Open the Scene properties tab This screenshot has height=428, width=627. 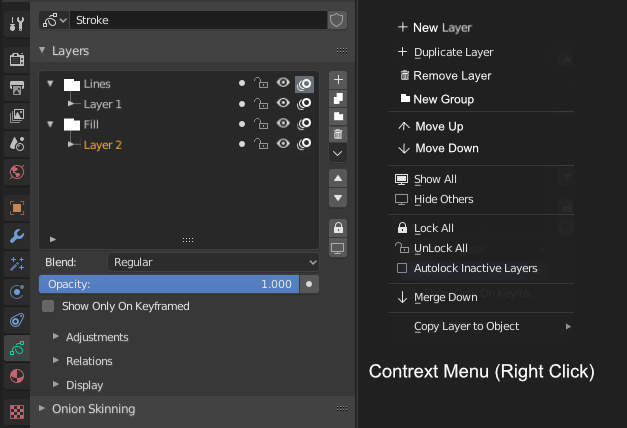[x=16, y=144]
